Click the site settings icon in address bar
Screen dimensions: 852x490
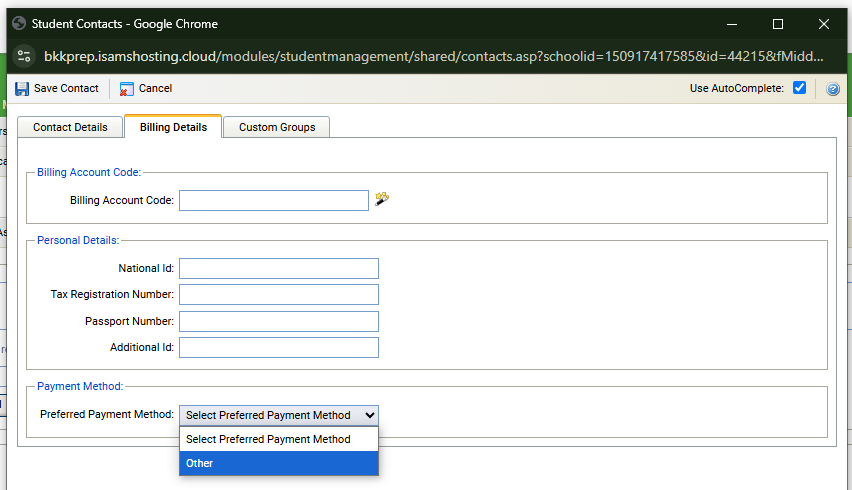pos(25,56)
